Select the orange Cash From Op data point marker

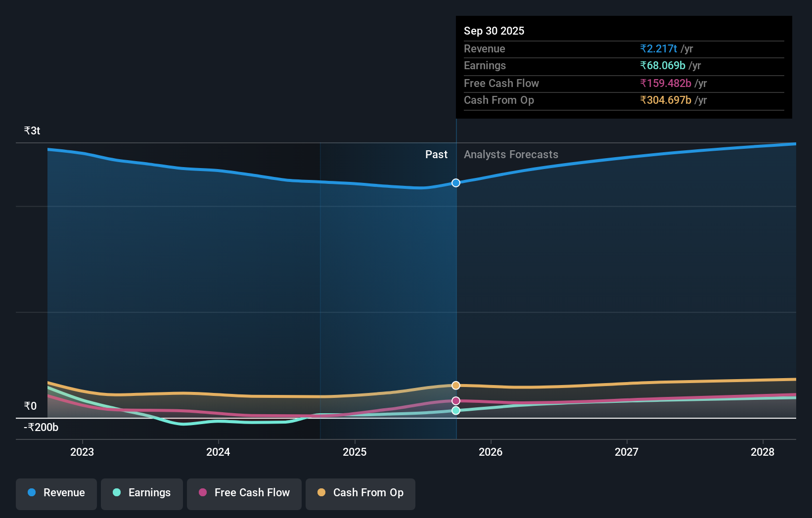[455, 385]
